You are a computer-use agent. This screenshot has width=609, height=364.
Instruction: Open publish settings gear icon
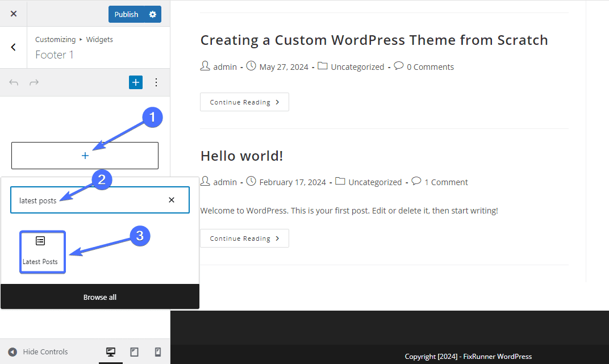[153, 14]
